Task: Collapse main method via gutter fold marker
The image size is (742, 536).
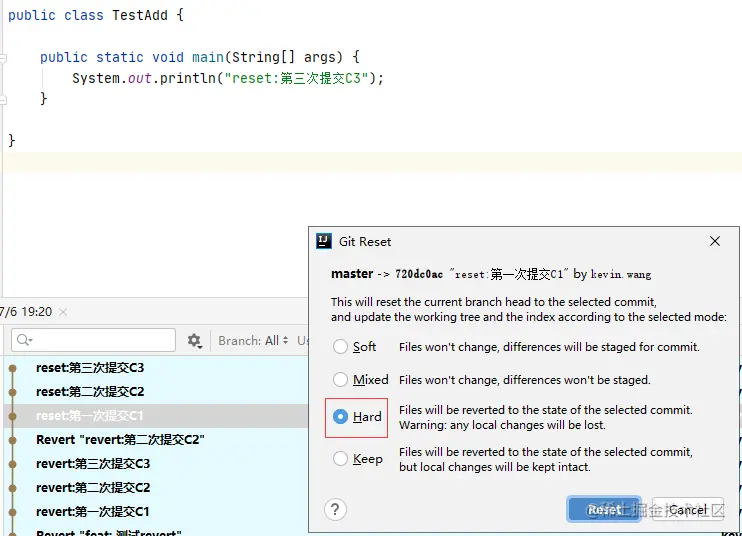Action: tap(3, 58)
